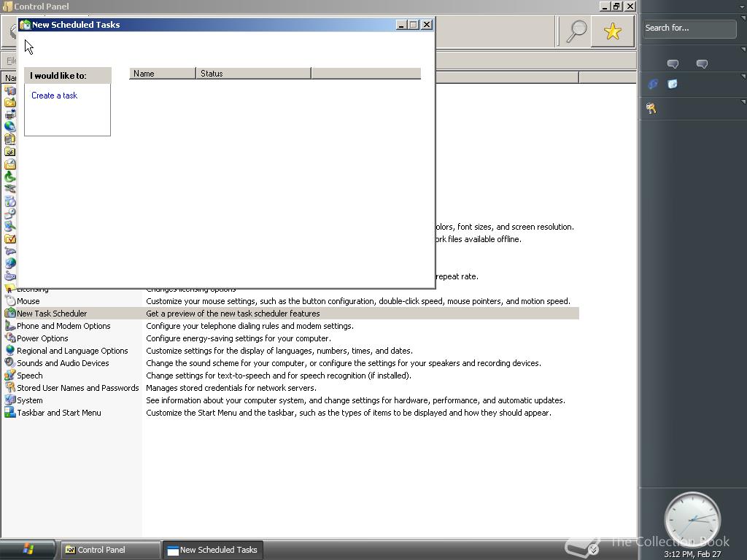Minimize the New Scheduled Tasks window
The height and width of the screenshot is (560, 747).
click(x=402, y=25)
